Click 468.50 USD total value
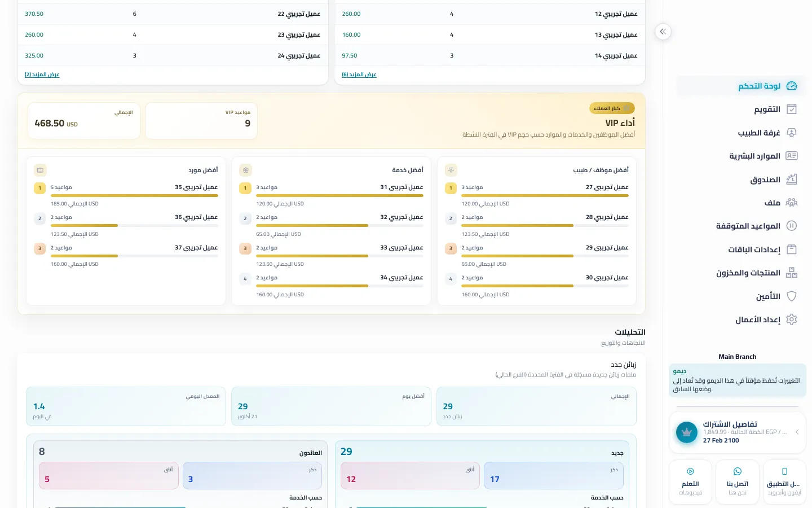 pyautogui.click(x=56, y=123)
